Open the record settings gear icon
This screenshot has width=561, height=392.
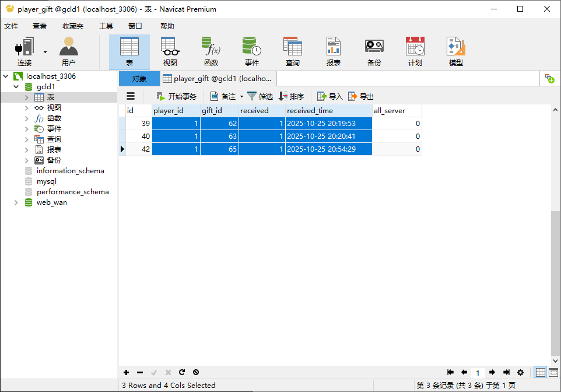(520, 372)
